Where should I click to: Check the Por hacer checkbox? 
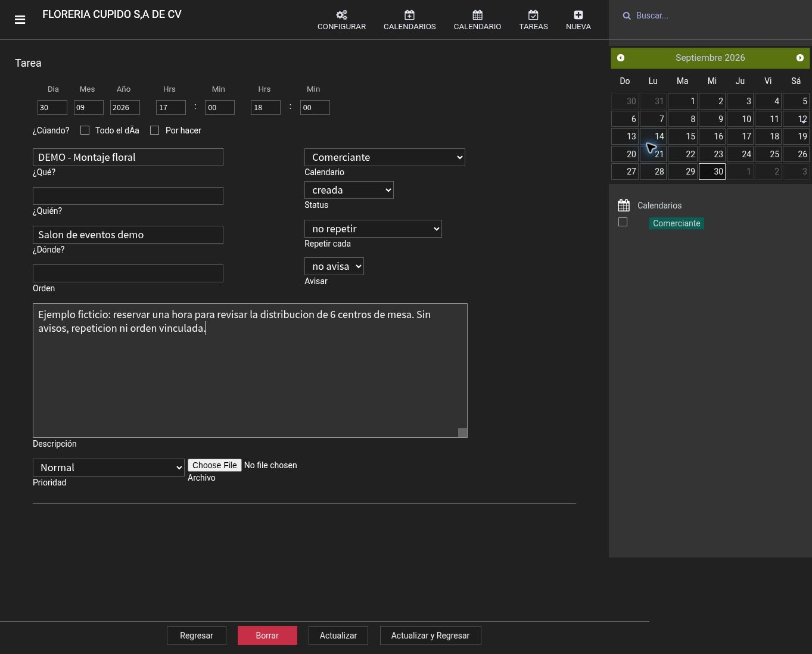point(155,130)
